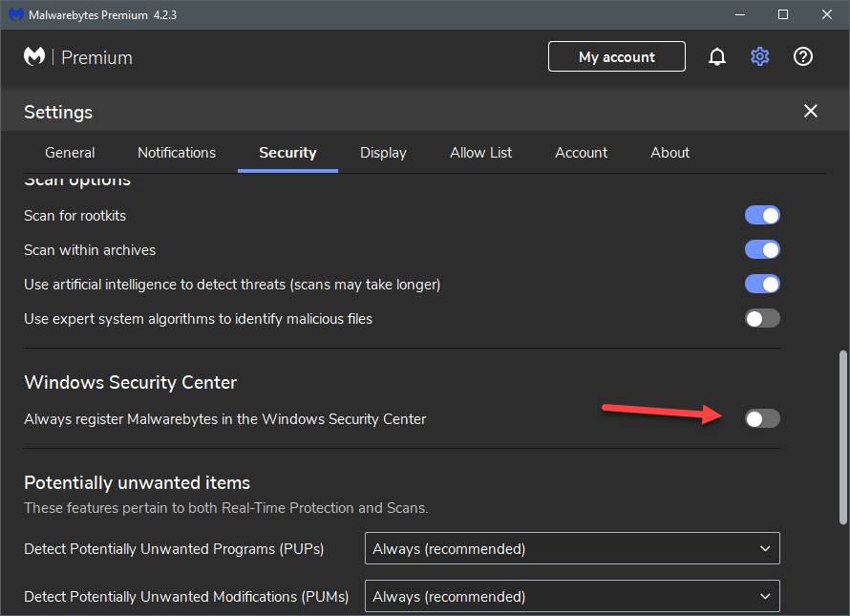Open the notifications bell icon
Image resolution: width=850 pixels, height=616 pixels.
tap(716, 56)
